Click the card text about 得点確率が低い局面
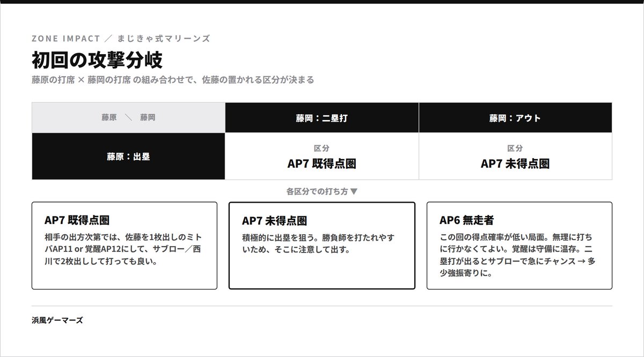Screen dimensions: 644x357 coord(518,255)
